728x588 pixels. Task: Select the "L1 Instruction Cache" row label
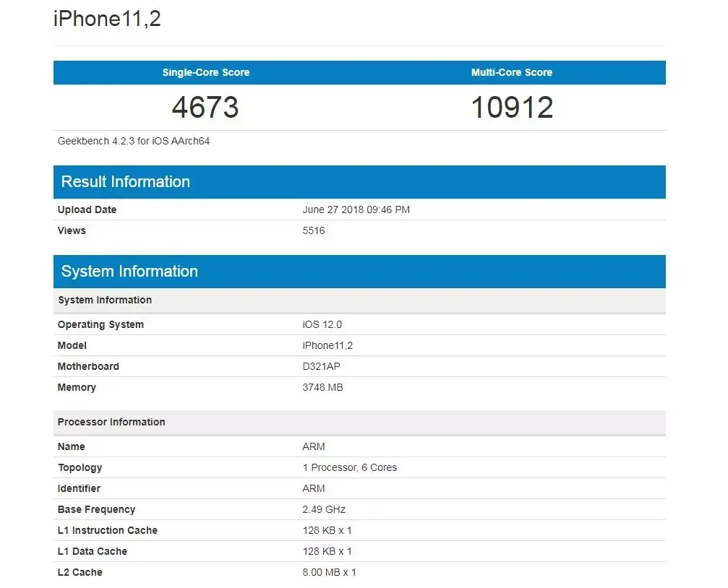[108, 530]
